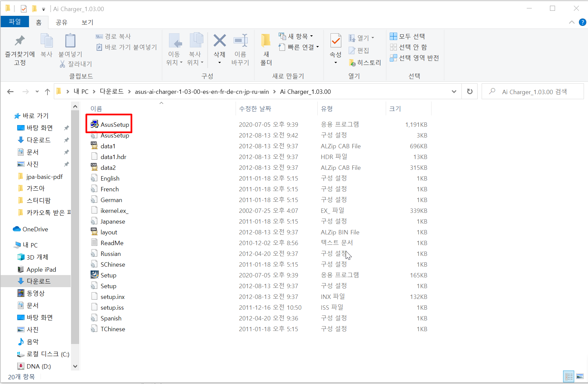
Task: Click Select all (모두 선택)
Action: tap(407, 36)
